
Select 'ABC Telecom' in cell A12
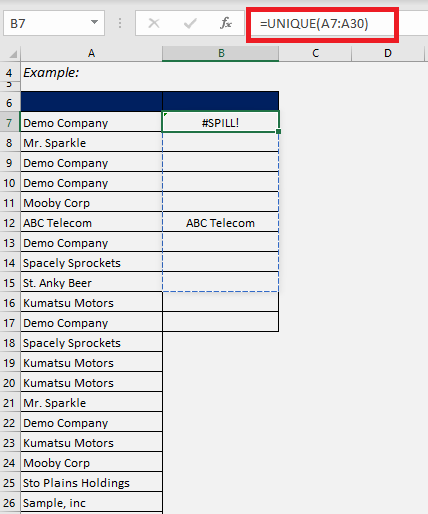[91, 223]
